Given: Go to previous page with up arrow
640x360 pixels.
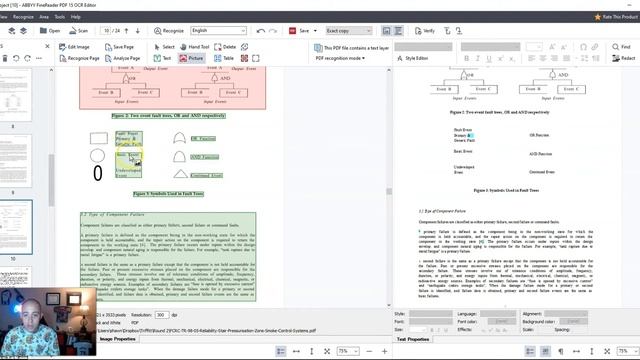Looking at the screenshot, I should [x=127, y=31].
